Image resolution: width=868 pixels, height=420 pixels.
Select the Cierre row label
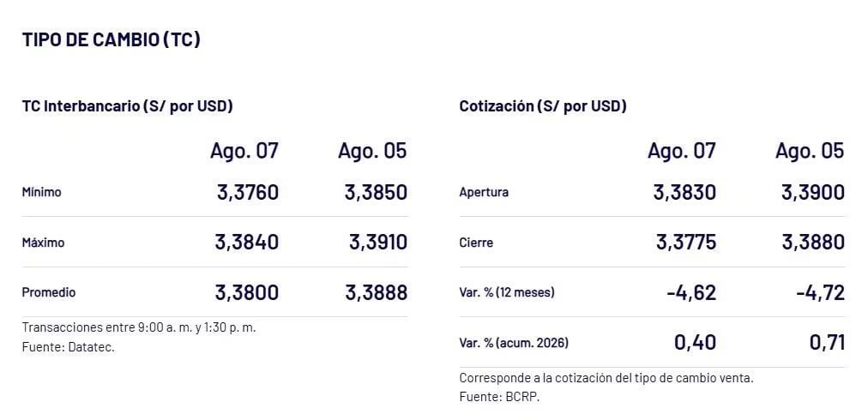click(x=476, y=243)
